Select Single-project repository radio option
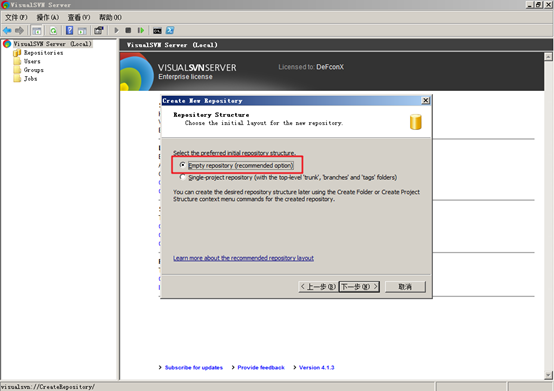This screenshot has width=554, height=391. [x=182, y=177]
